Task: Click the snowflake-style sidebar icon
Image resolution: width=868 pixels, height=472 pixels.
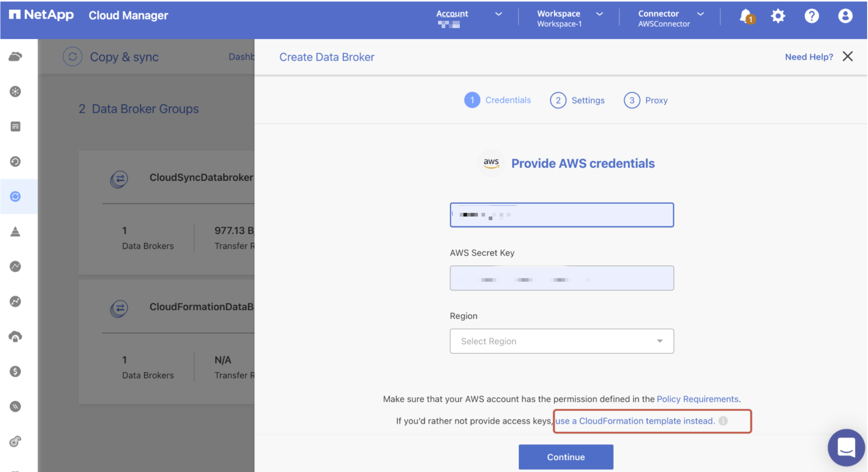Action: [x=15, y=92]
